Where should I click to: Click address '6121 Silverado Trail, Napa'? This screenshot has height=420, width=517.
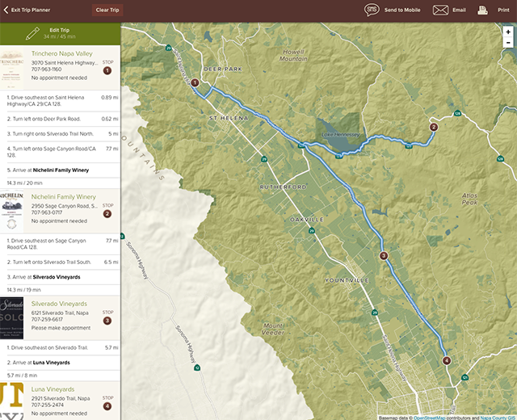tap(60, 313)
